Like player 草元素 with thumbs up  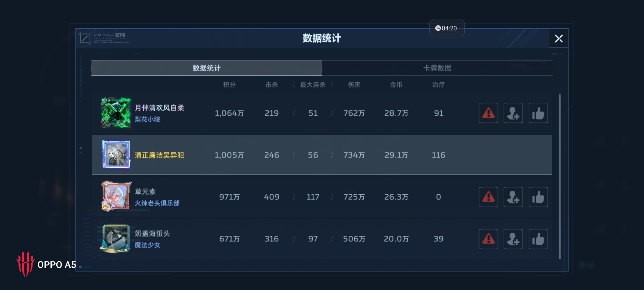pos(538,197)
